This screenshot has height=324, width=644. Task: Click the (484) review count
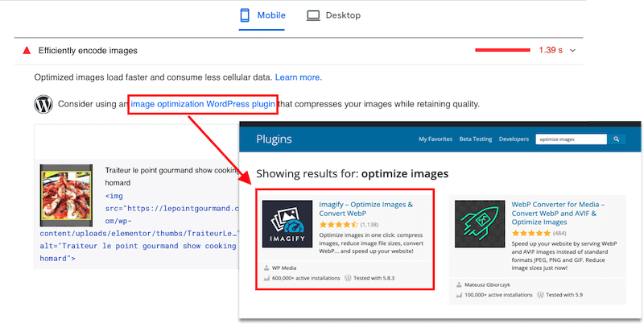tap(559, 234)
